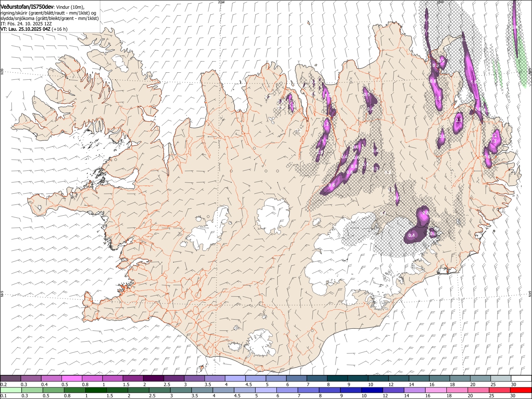Pick the 20–25 swatch on lower scale
The height and width of the screenshot is (399, 532).
coord(478,390)
